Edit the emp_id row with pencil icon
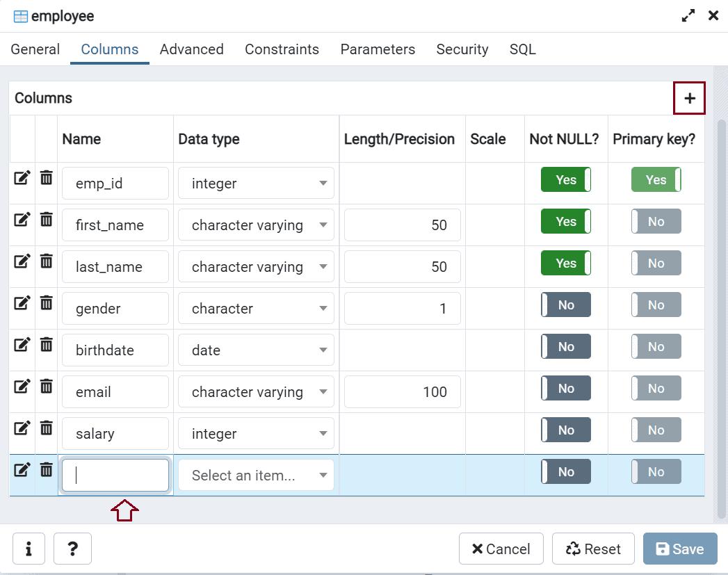This screenshot has height=575, width=728. [x=22, y=178]
